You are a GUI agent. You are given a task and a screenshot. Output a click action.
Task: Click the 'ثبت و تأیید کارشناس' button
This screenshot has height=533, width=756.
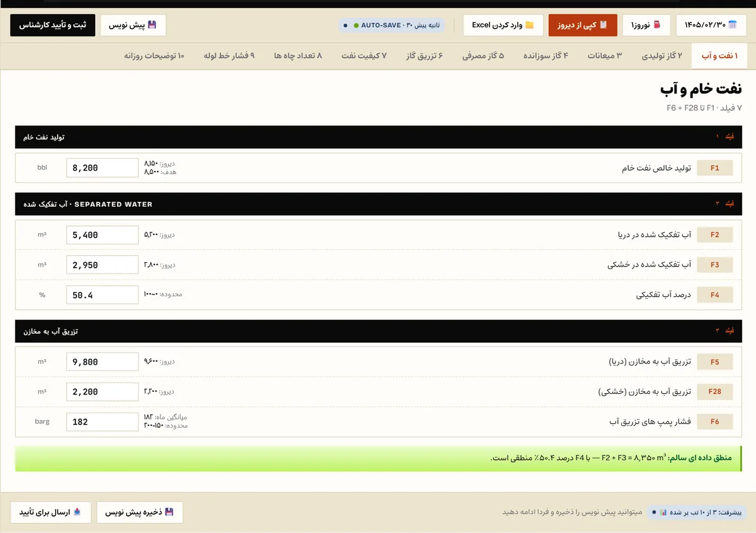[x=53, y=25]
